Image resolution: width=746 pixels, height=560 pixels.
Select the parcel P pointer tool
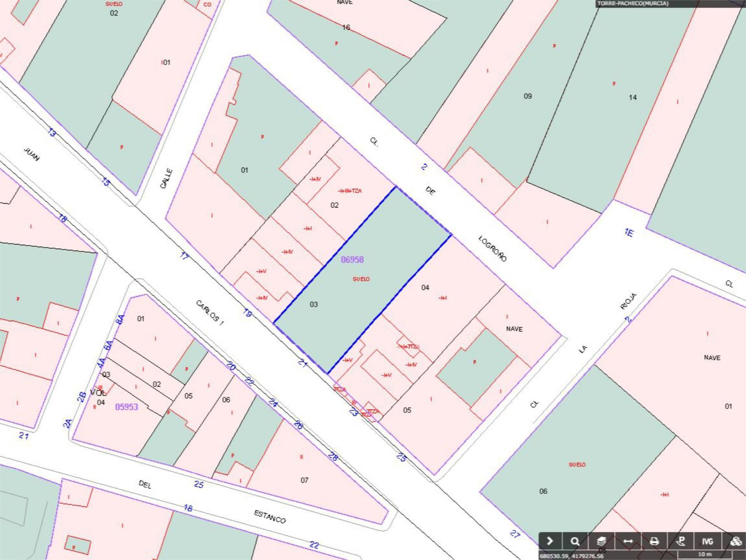pyautogui.click(x=681, y=541)
